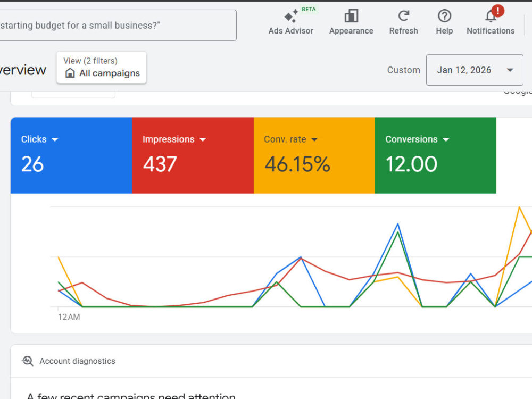This screenshot has height=399, width=532.
Task: Expand the Conv. rate metric dropdown
Action: (x=314, y=139)
